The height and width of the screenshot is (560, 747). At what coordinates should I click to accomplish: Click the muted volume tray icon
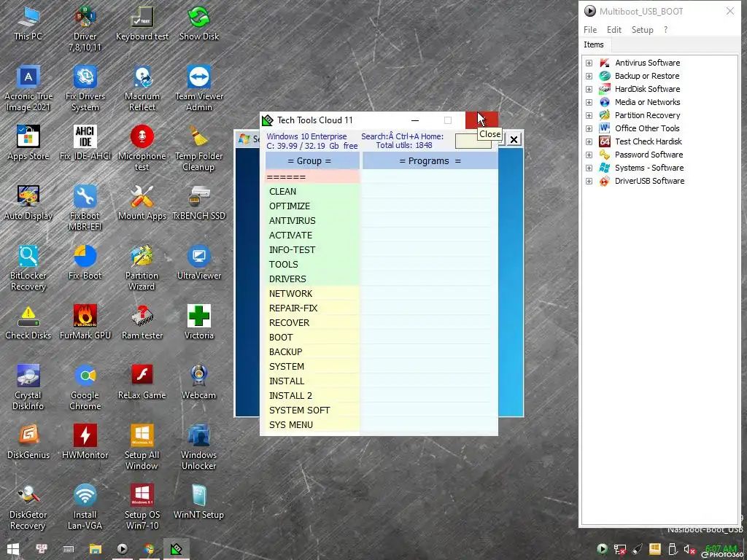(x=689, y=550)
